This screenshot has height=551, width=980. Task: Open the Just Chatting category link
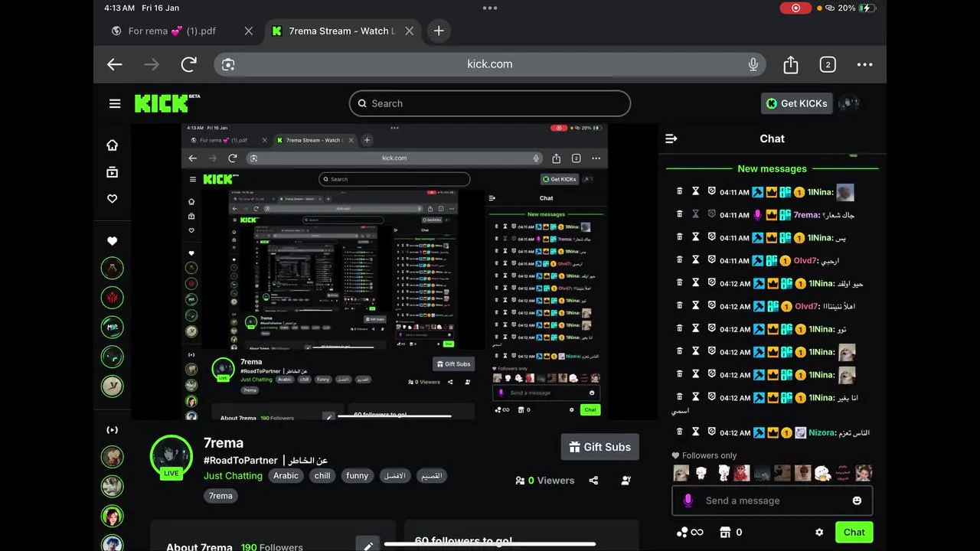point(233,475)
